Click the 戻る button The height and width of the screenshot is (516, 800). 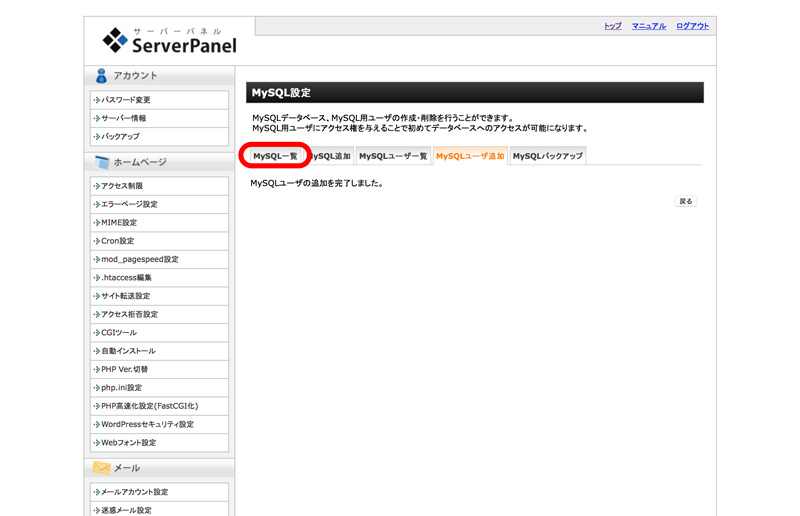pyautogui.click(x=686, y=201)
